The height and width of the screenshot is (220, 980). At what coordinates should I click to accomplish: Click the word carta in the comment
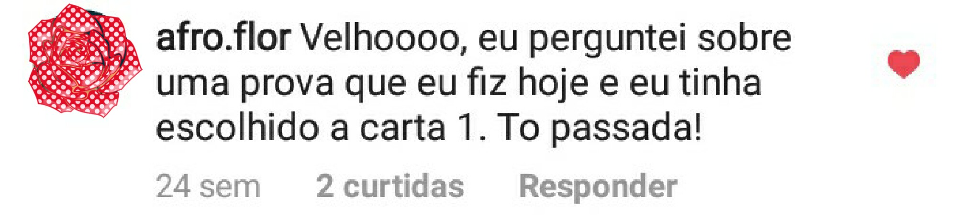[403, 128]
